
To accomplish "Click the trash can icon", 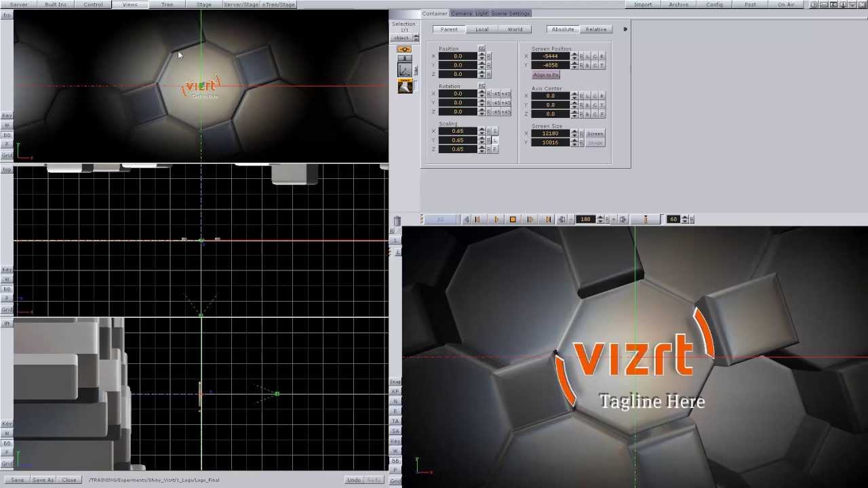I will click(x=397, y=220).
